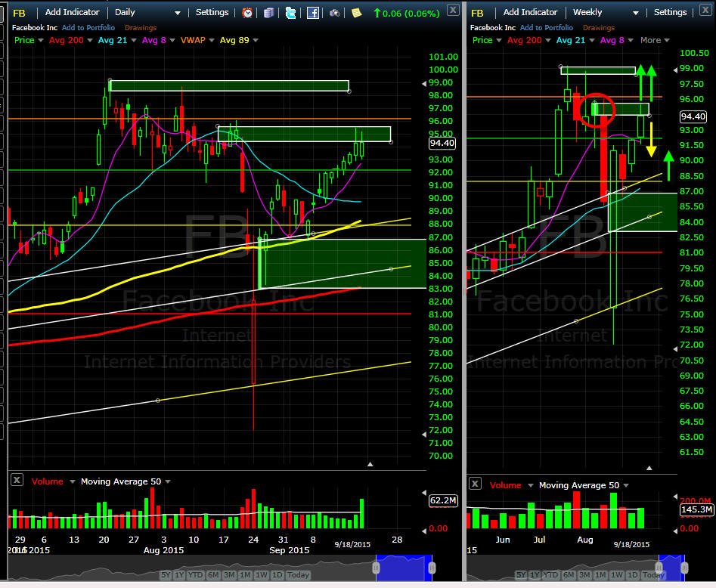716x588 pixels.
Task: Select 6M range in weekly chart
Action: (x=568, y=574)
